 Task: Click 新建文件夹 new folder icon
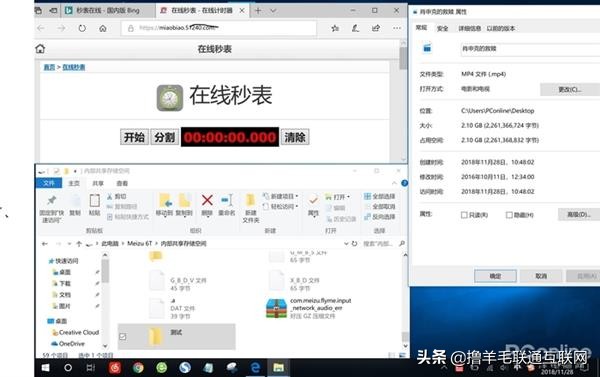pos(250,200)
